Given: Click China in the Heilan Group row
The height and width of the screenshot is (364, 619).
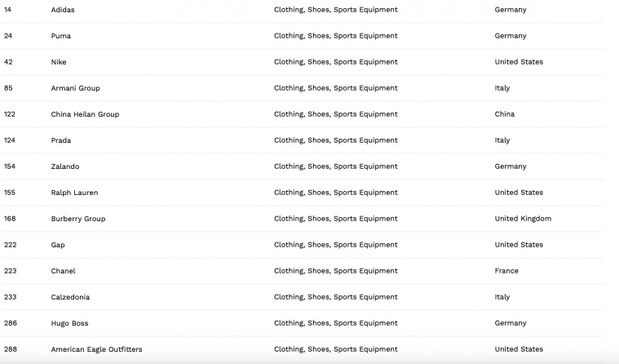Looking at the screenshot, I should 505,114.
